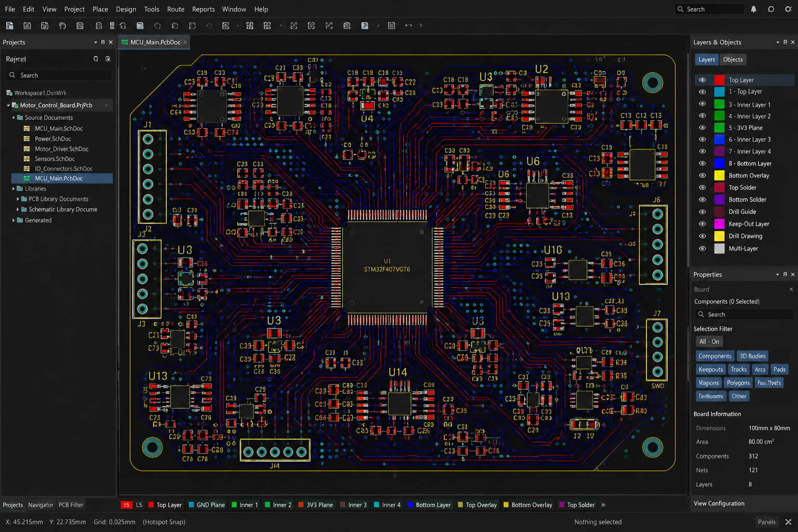Expand the Libraries folder
798x532 pixels.
[x=14, y=189]
